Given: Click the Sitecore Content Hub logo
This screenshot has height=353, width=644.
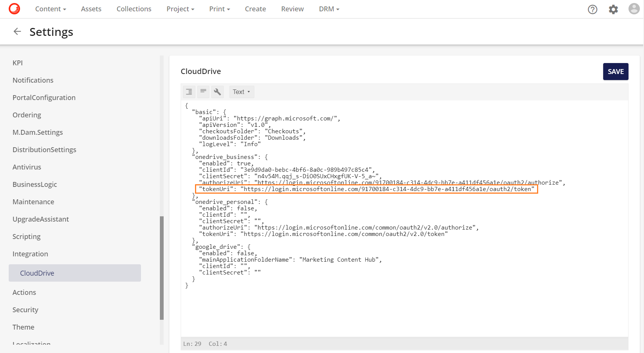Looking at the screenshot, I should [14, 9].
